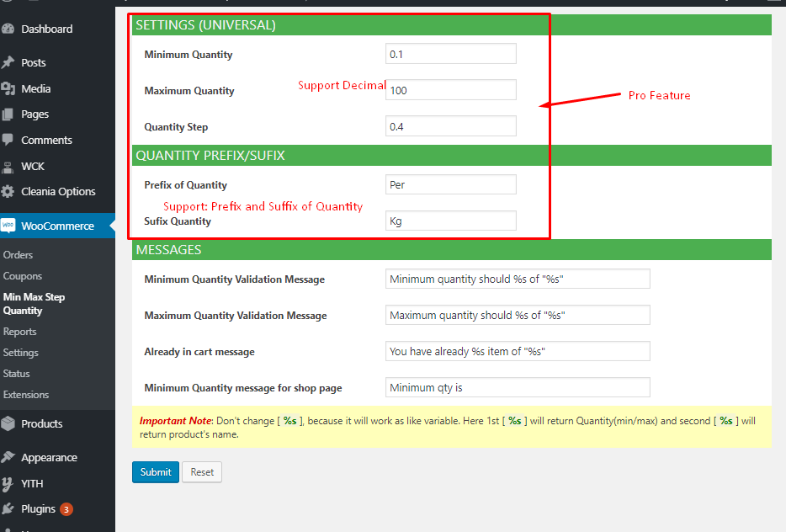Click the Posts pushpin icon

tap(8, 62)
